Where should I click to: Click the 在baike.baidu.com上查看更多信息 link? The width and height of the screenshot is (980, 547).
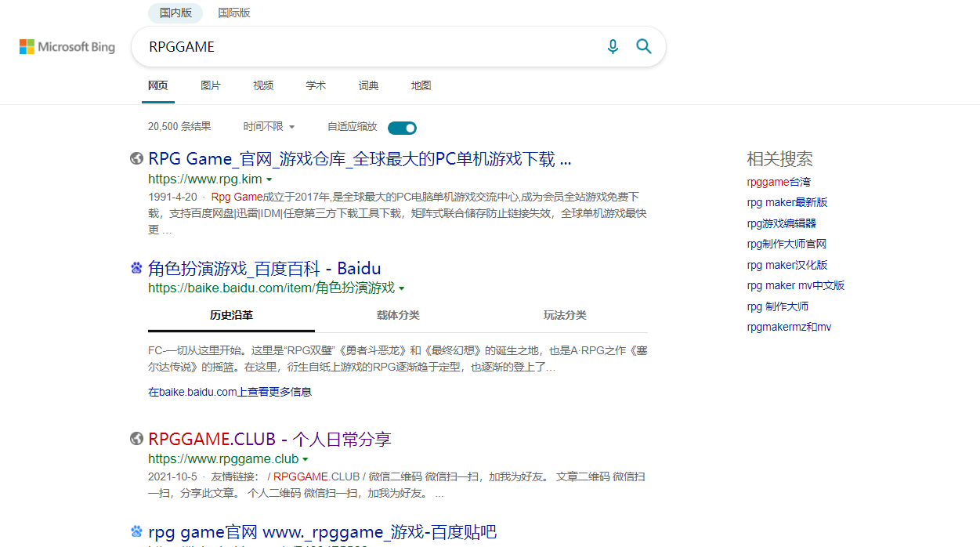coord(230,391)
